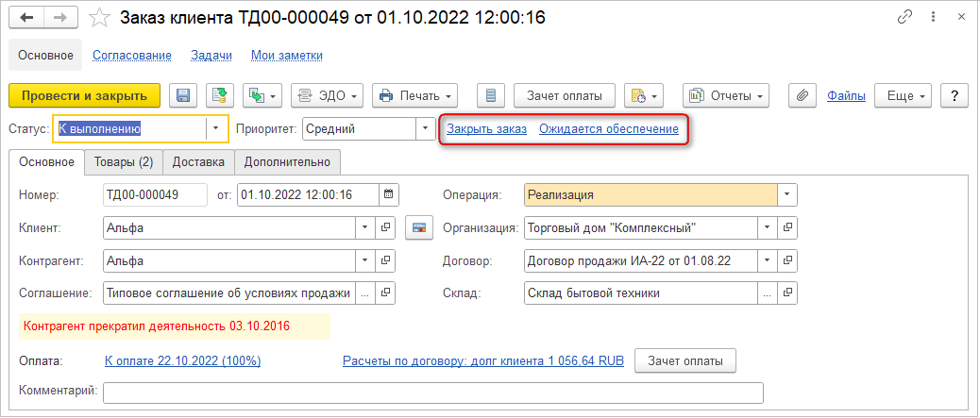Click the Склад field Склад бытовой техники
This screenshot has width=980, height=418.
(x=641, y=293)
